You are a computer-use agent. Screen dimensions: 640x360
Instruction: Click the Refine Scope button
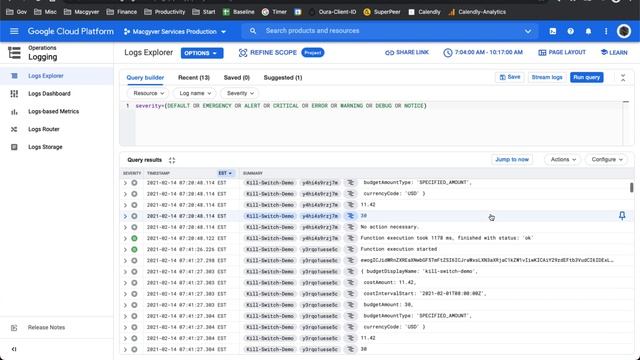coord(268,53)
